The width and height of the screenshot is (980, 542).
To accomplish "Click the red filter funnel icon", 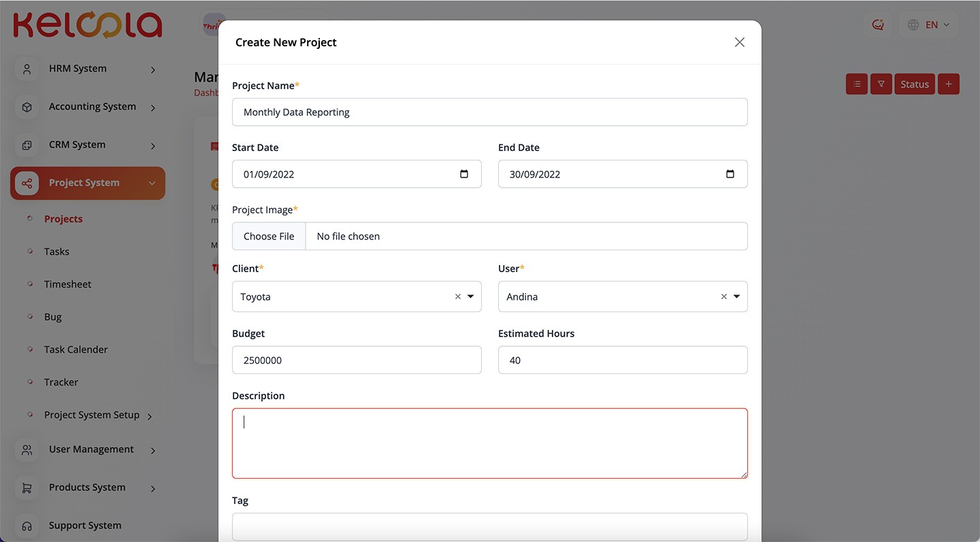I will tap(881, 84).
